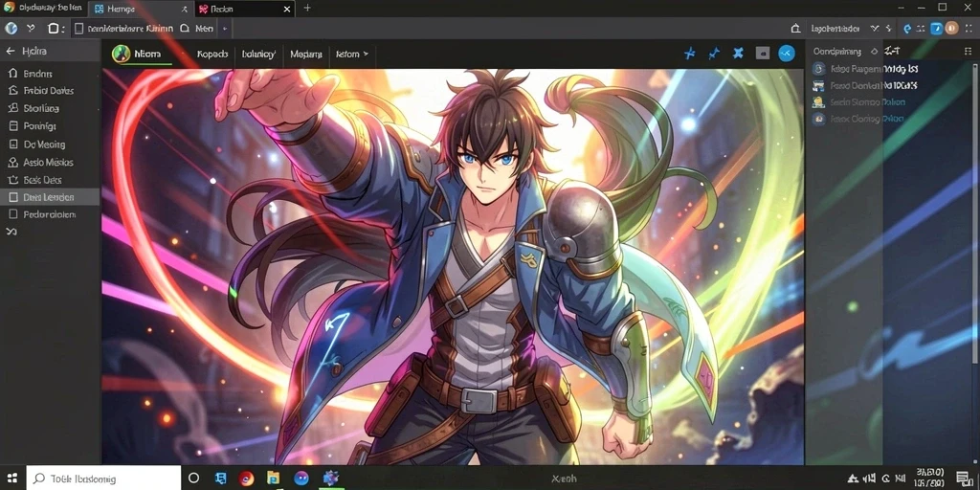This screenshot has width=980, height=490.
Task: Toggle the highlighted blue extension button
Action: [936, 28]
